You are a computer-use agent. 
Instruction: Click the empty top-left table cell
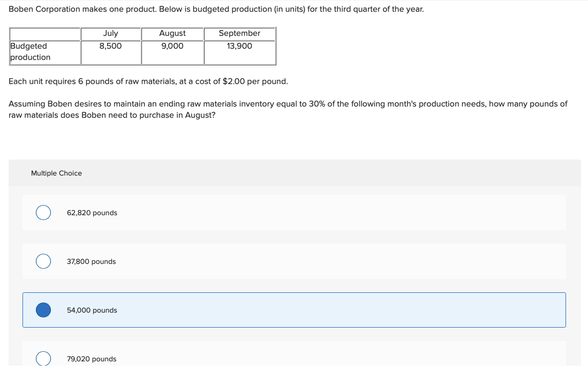44,33
